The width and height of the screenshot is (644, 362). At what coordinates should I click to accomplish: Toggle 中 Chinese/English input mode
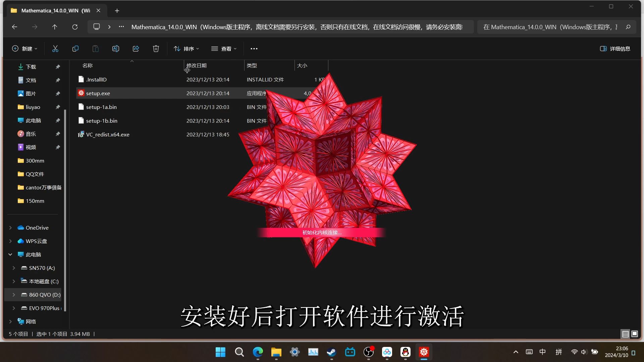542,352
